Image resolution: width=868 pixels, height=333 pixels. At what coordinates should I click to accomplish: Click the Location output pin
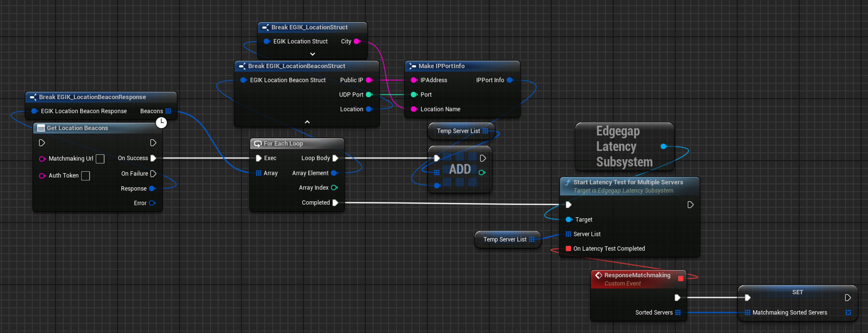click(369, 109)
